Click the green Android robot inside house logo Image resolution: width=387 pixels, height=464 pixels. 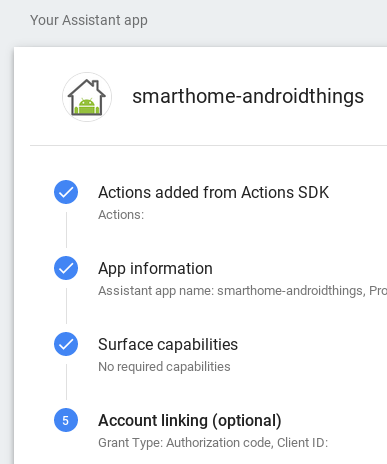pos(87,106)
